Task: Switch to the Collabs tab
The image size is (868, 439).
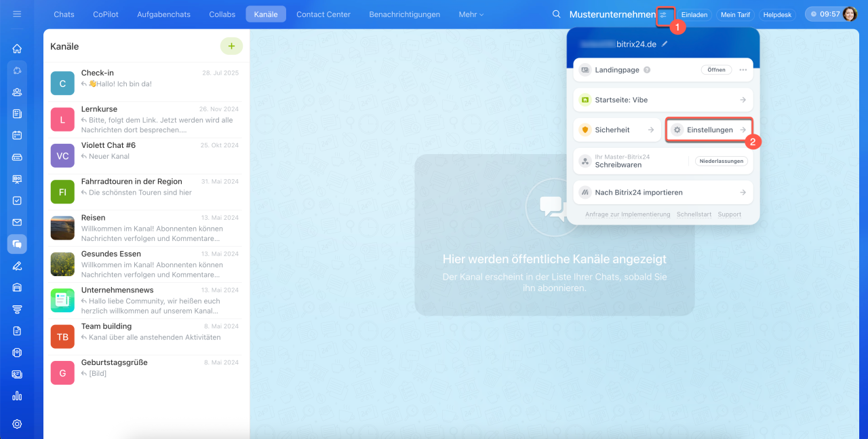Action: point(222,14)
